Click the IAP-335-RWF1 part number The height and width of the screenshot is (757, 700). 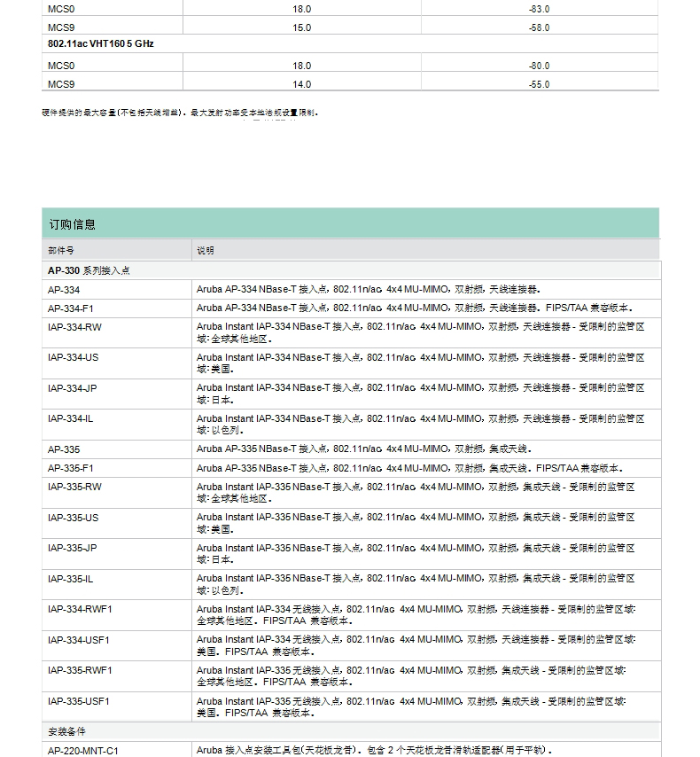tap(80, 671)
